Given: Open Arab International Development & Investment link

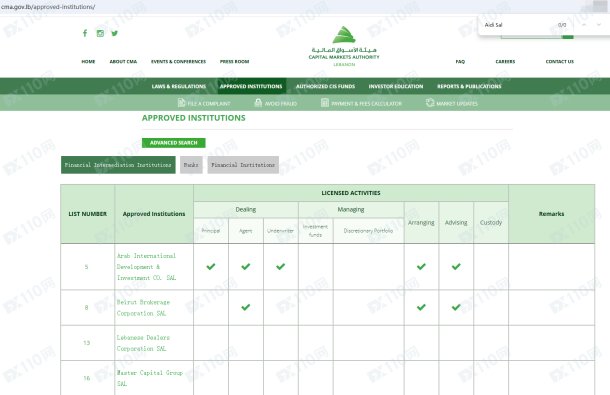Looking at the screenshot, I should click(147, 267).
